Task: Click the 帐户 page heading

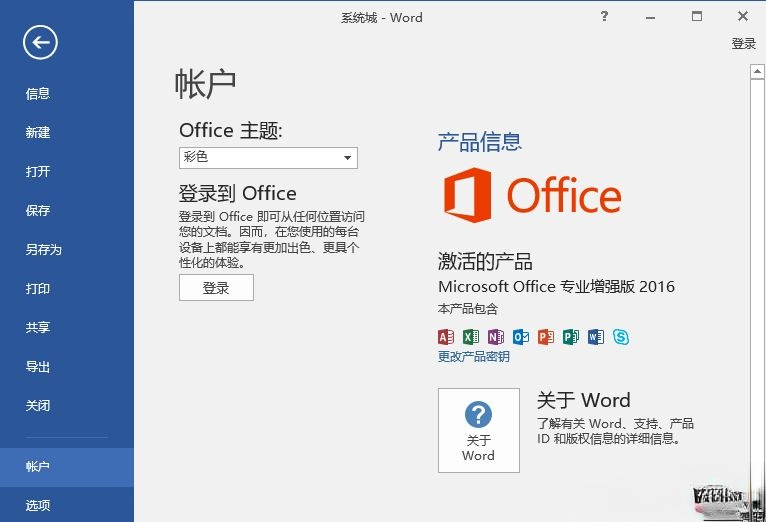Action: tap(206, 84)
